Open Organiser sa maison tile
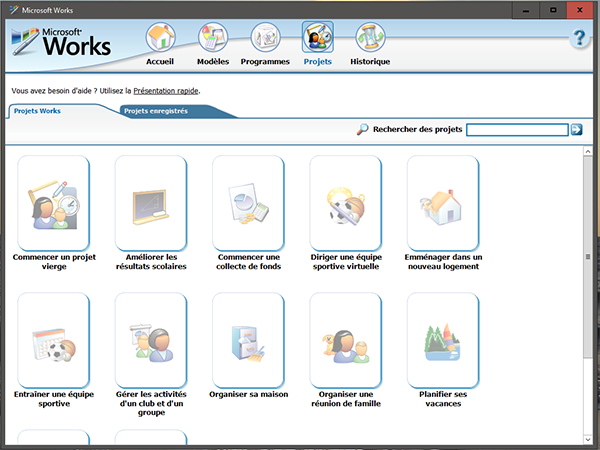This screenshot has width=600, height=450. 248,341
